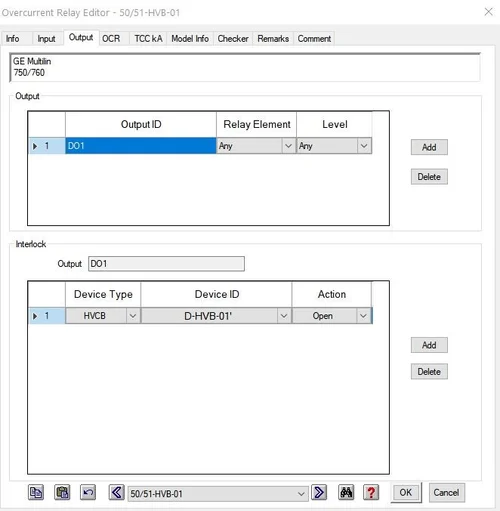The height and width of the screenshot is (511, 500).
Task: Click Delete in the Interlock section
Action: [x=429, y=371]
